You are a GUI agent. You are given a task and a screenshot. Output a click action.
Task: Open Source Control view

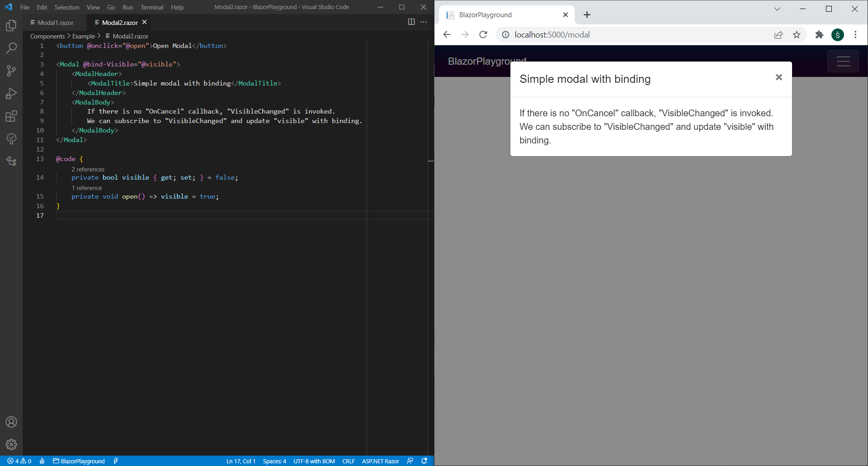[x=11, y=71]
